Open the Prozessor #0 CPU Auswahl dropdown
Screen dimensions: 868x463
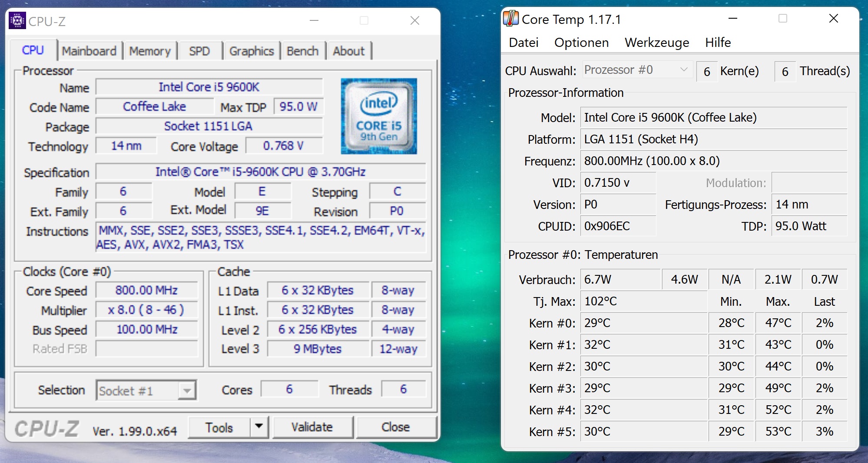[636, 70]
